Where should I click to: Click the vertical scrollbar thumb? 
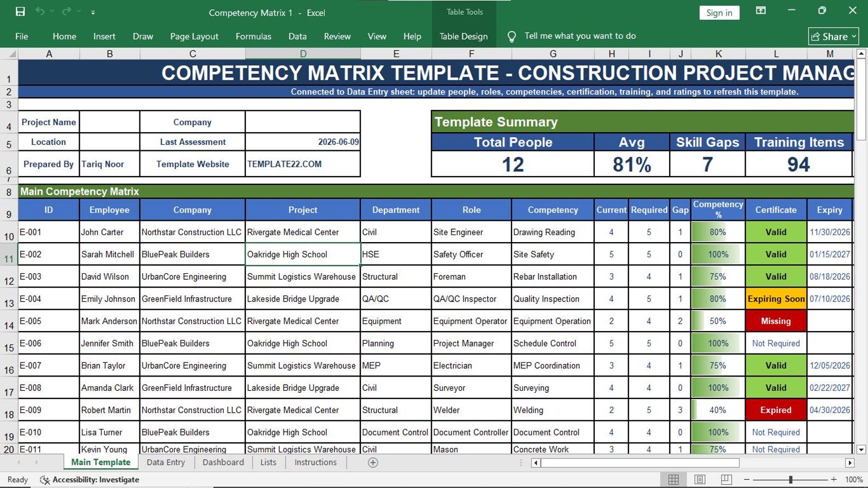click(861, 100)
